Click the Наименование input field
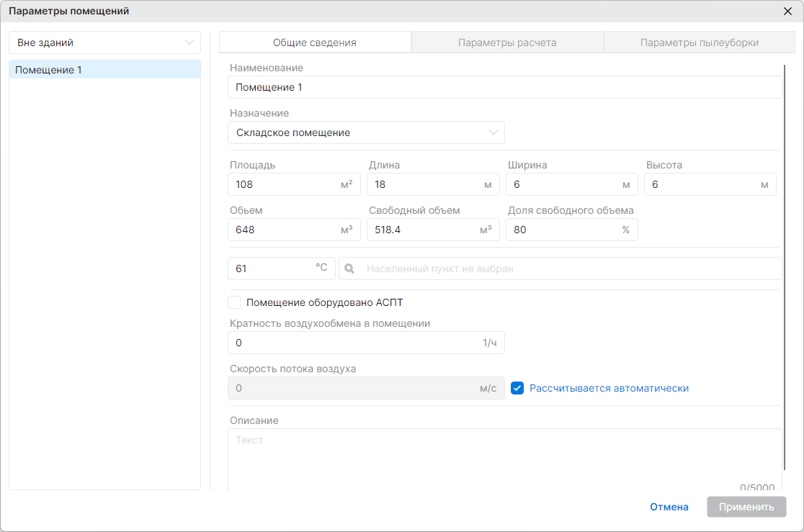This screenshot has height=532, width=804. tap(505, 87)
